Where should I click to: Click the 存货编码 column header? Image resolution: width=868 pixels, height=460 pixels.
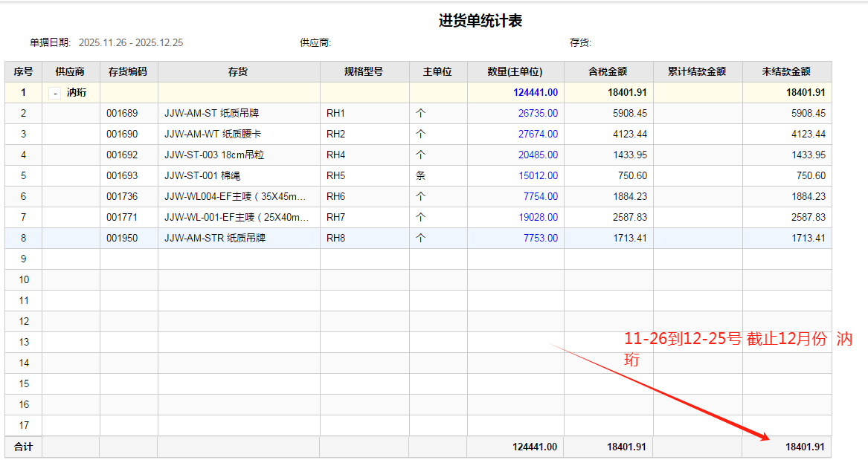[x=128, y=72]
